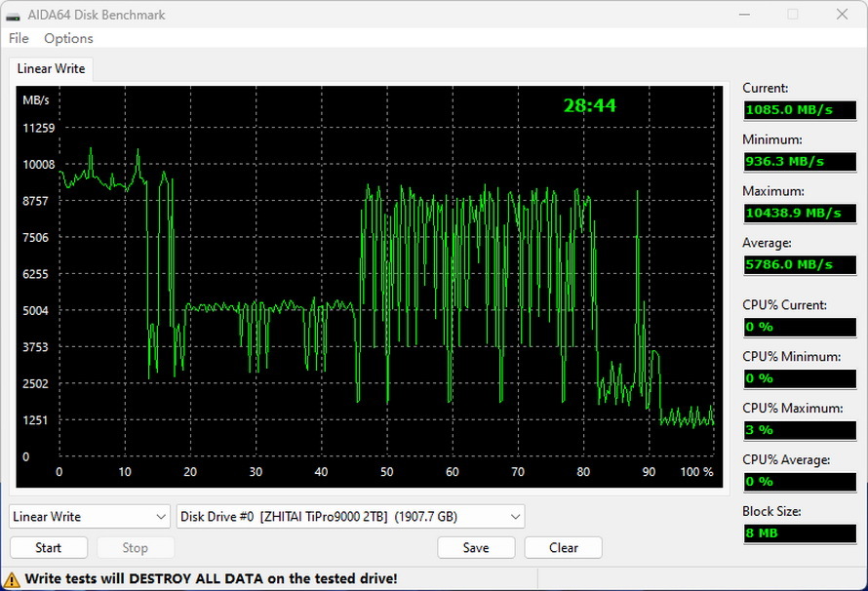Select the Linear Write tab

tap(51, 68)
